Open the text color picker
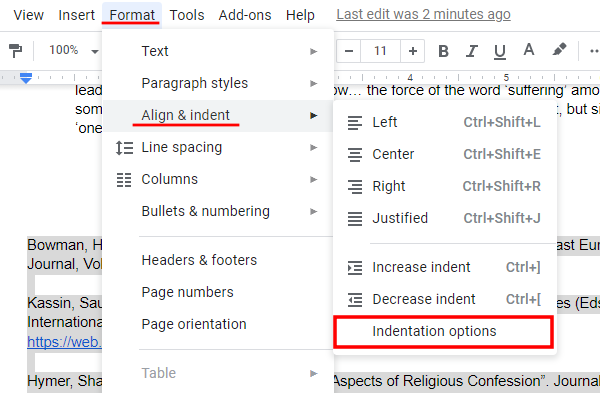Viewport: 600px width, 393px height. (529, 50)
